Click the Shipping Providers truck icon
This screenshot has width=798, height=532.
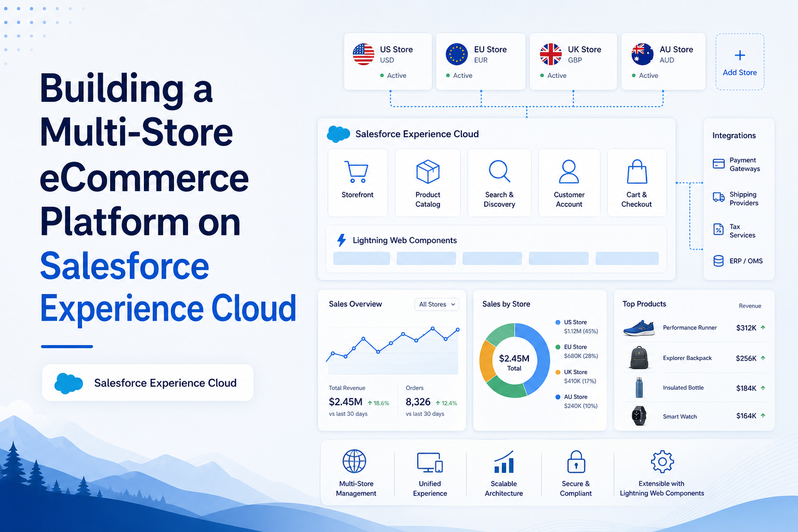tap(719, 197)
